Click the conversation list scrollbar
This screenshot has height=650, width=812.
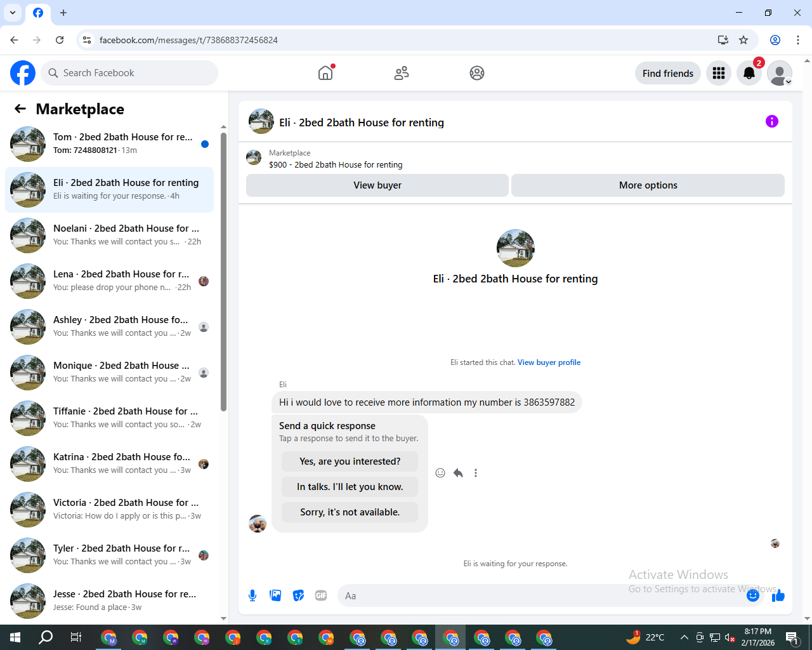[x=223, y=272]
